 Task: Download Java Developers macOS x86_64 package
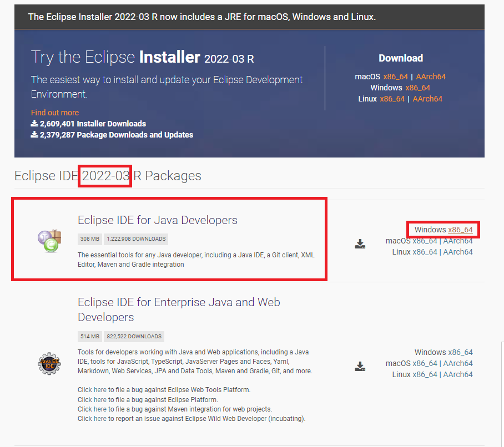(x=425, y=241)
